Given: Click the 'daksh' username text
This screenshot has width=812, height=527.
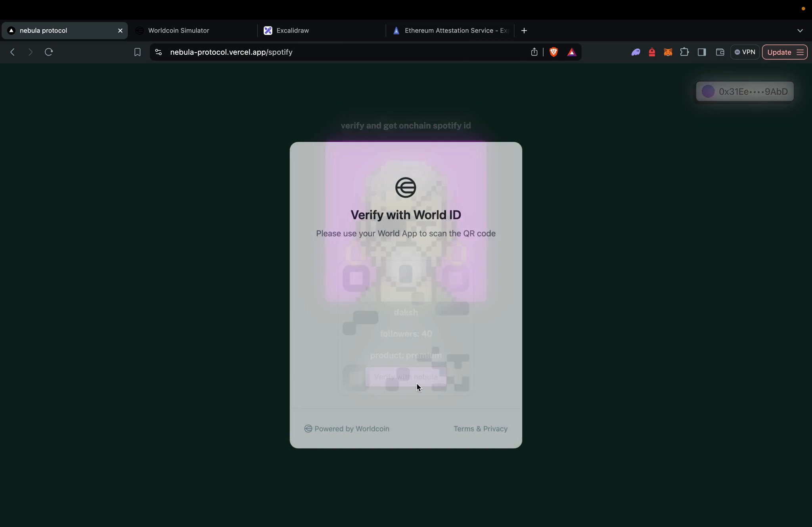Looking at the screenshot, I should pos(406,312).
